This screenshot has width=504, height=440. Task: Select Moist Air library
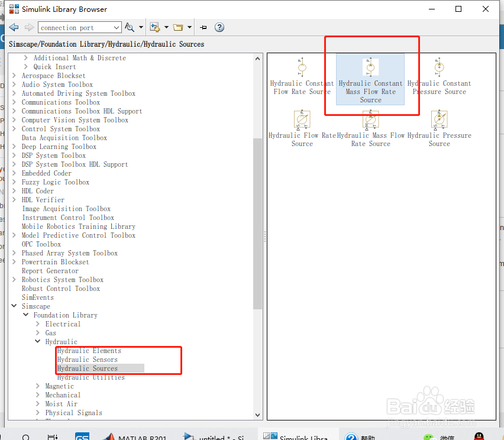pos(61,404)
